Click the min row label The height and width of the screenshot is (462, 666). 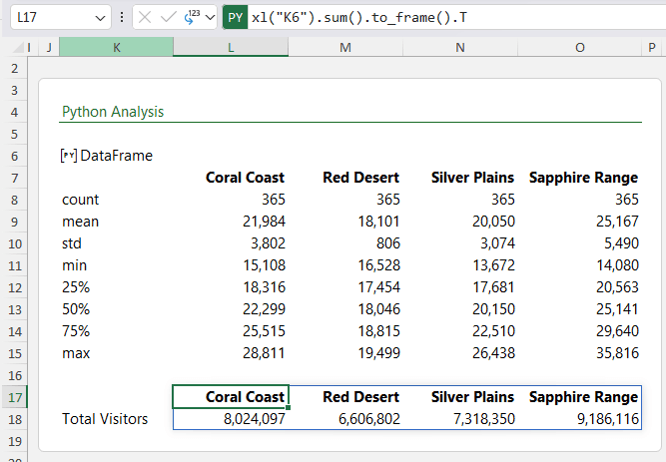pyautogui.click(x=74, y=265)
